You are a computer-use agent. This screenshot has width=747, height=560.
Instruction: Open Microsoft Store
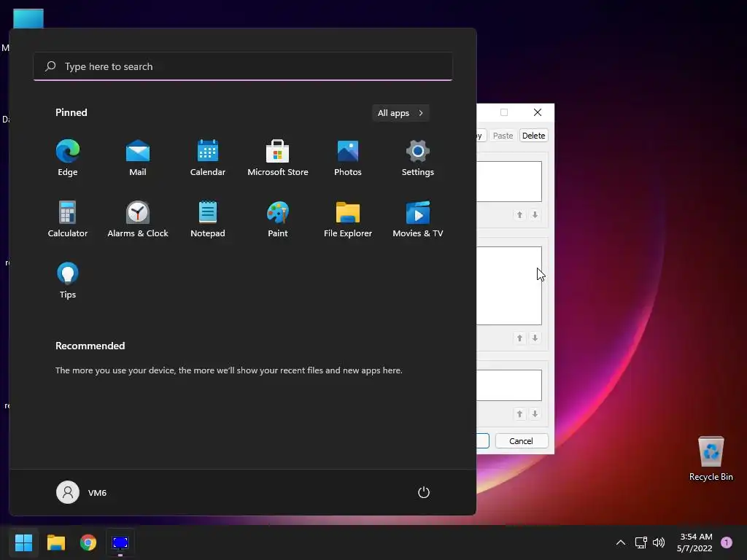coord(278,157)
